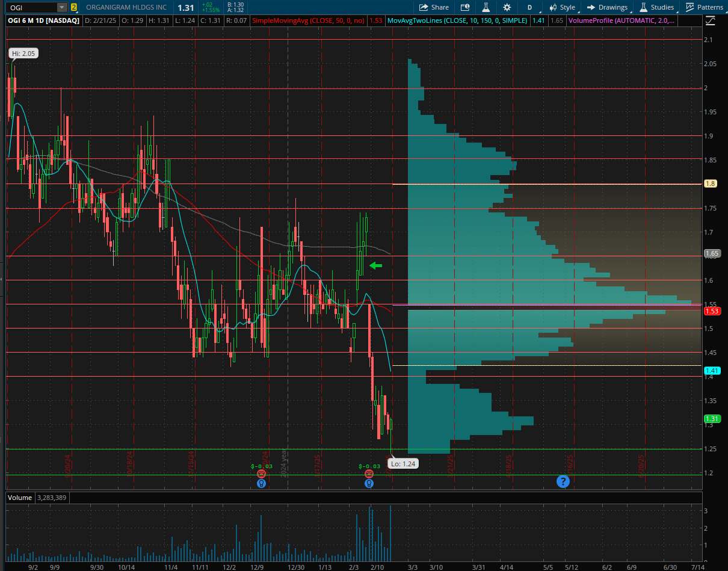Open the Drawings menu
Viewport: 728px width, 571px height.
606,7
